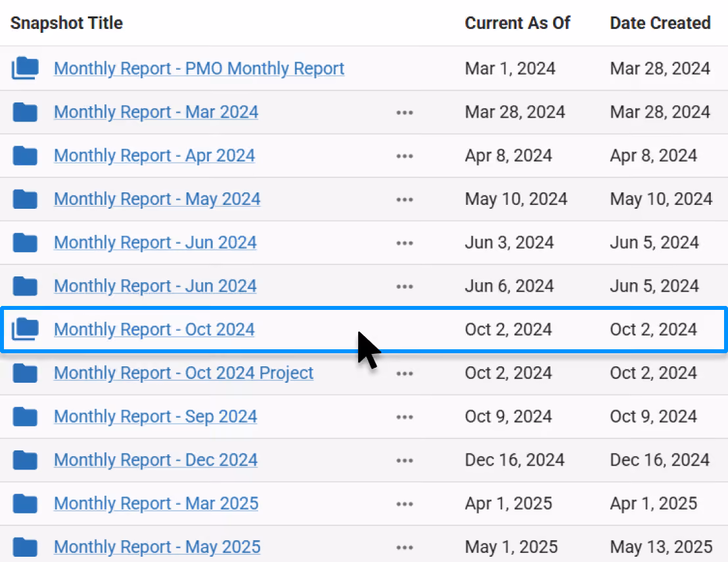Image resolution: width=728 pixels, height=562 pixels.
Task: Click the folder icon for Monthly Report - Apr 2024
Action: tap(25, 156)
